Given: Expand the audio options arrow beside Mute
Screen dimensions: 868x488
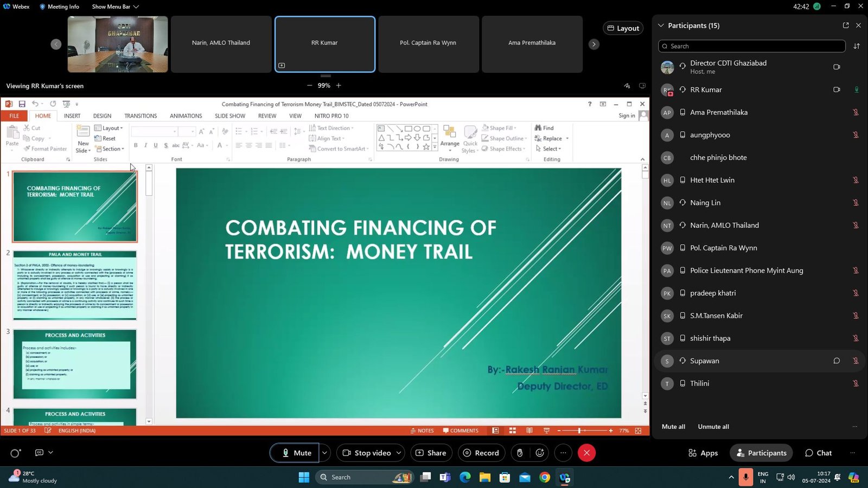Looking at the screenshot, I should [324, 453].
